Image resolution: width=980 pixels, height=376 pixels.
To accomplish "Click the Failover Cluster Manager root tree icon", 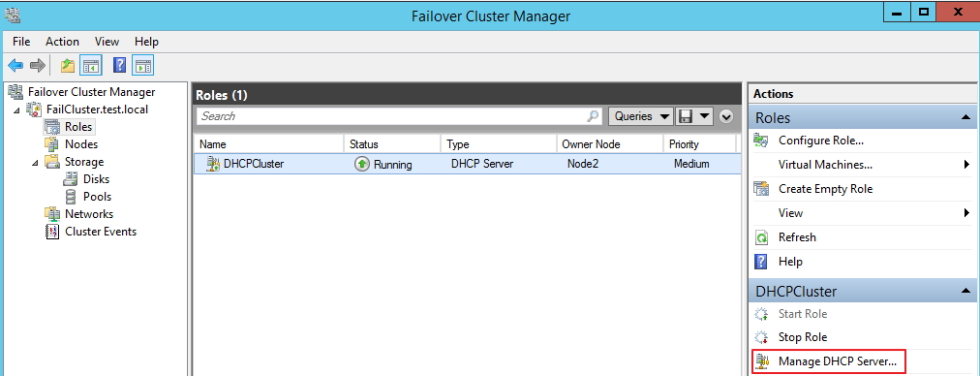I will 16,92.
